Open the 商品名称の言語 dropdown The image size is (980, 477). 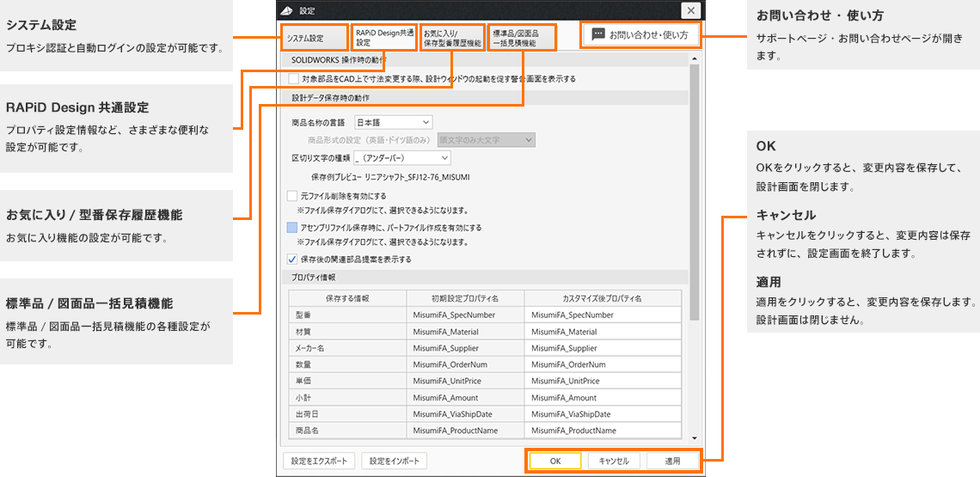coord(394,122)
